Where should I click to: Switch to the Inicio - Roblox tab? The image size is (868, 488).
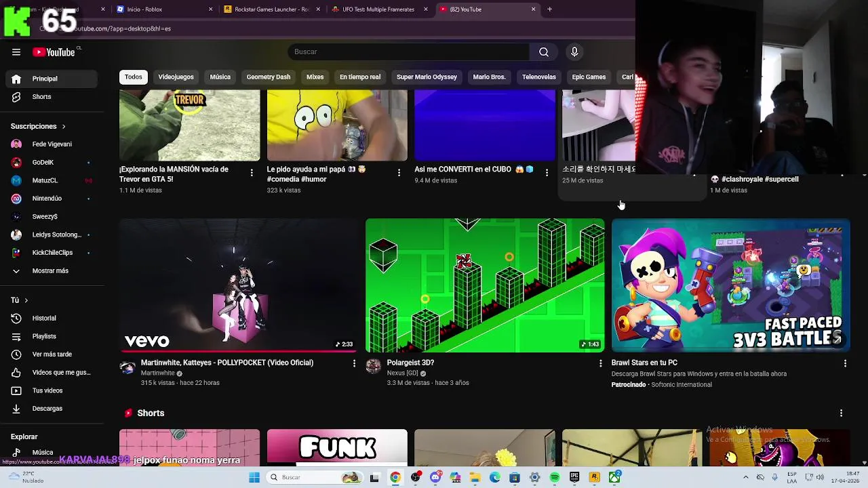(x=163, y=9)
